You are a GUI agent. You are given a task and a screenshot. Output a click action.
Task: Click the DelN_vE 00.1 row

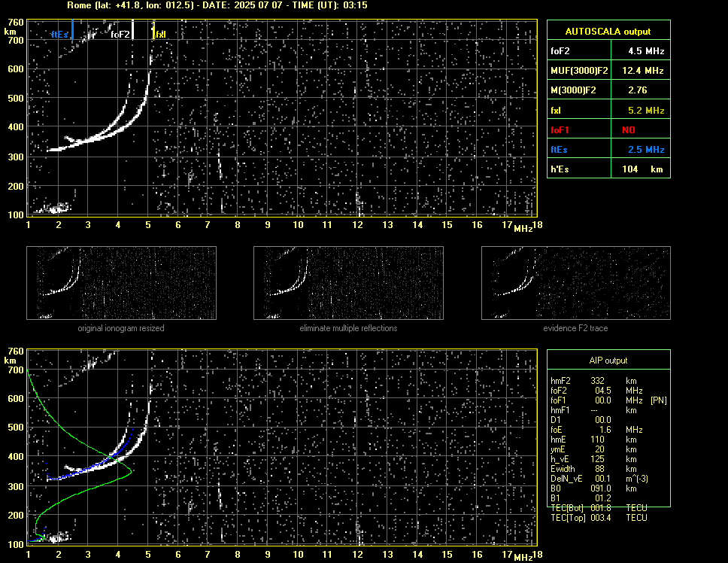point(599,478)
